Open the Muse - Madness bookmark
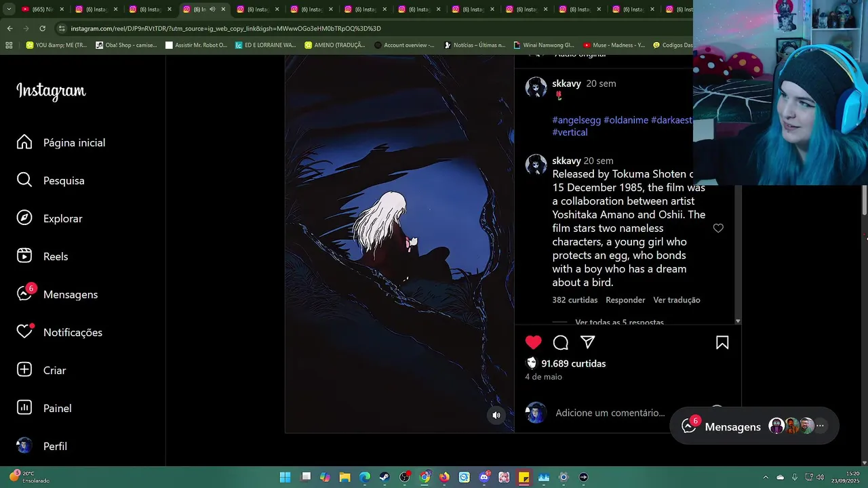The image size is (868, 488). click(x=614, y=45)
